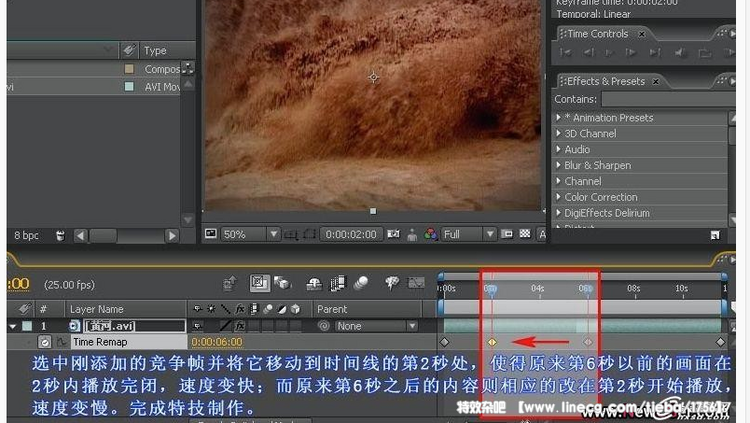Open the Time Controls panel options menu
The image size is (750, 423).
coord(733,33)
